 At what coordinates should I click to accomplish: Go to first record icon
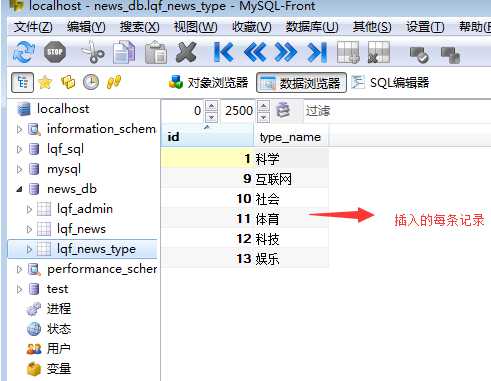click(223, 52)
